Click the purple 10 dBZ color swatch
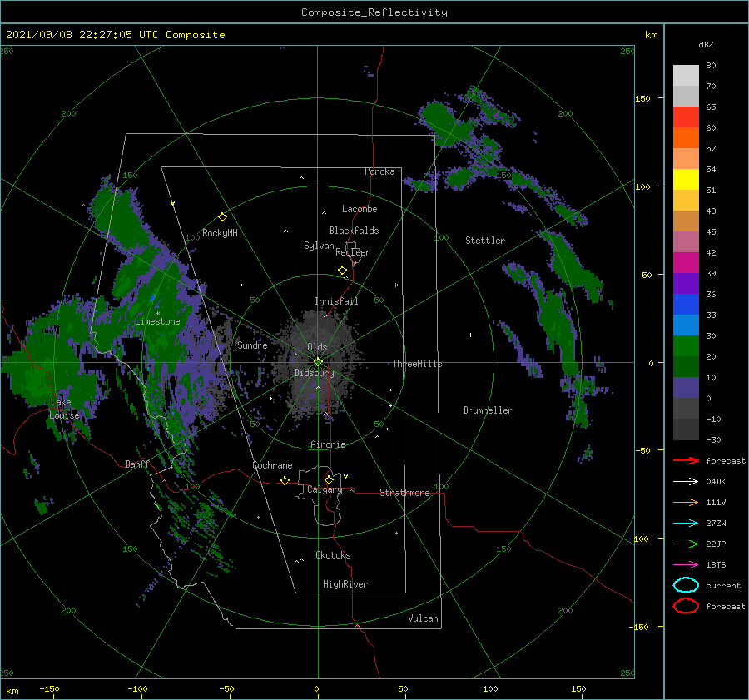Screen dimensions: 749x700 pos(686,387)
